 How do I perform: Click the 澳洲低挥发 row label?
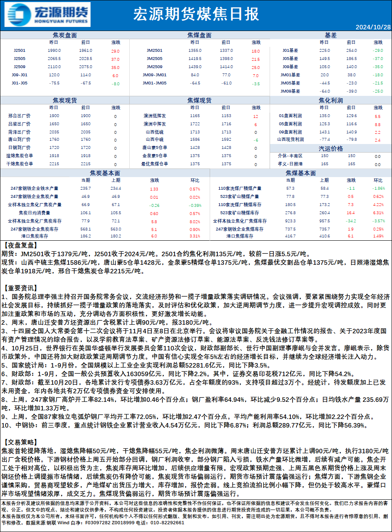tap(155, 116)
